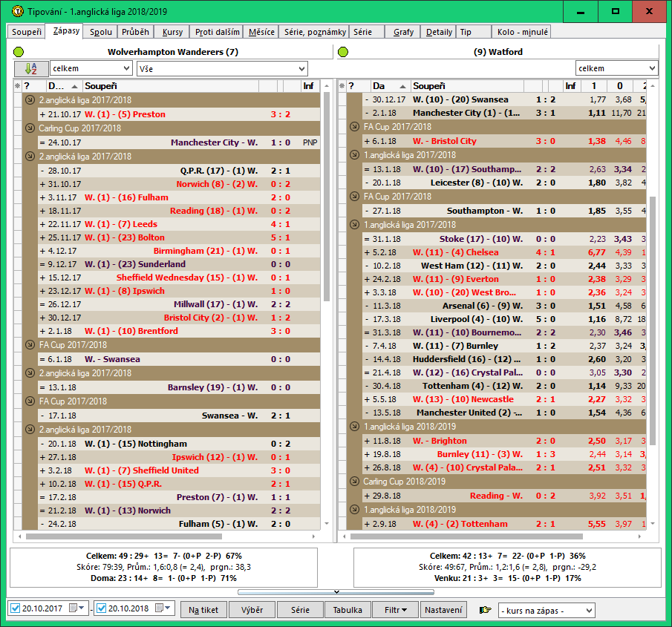
Task: Select the Proti dalším tab
Action: click(218, 32)
